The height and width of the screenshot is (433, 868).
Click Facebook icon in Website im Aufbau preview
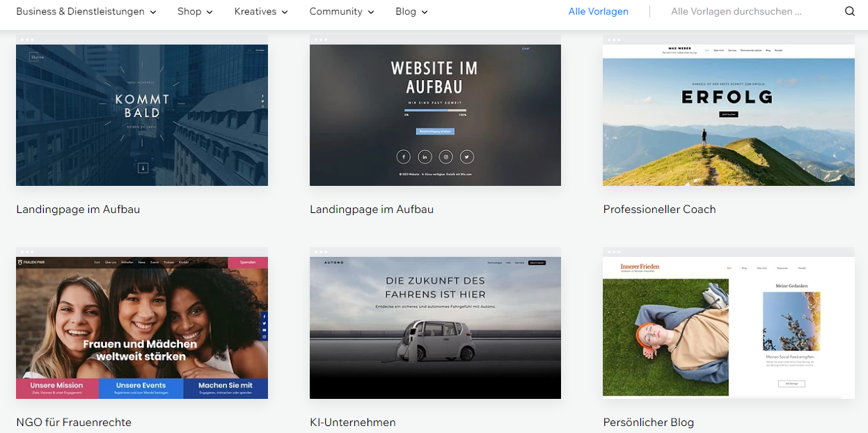[x=404, y=157]
